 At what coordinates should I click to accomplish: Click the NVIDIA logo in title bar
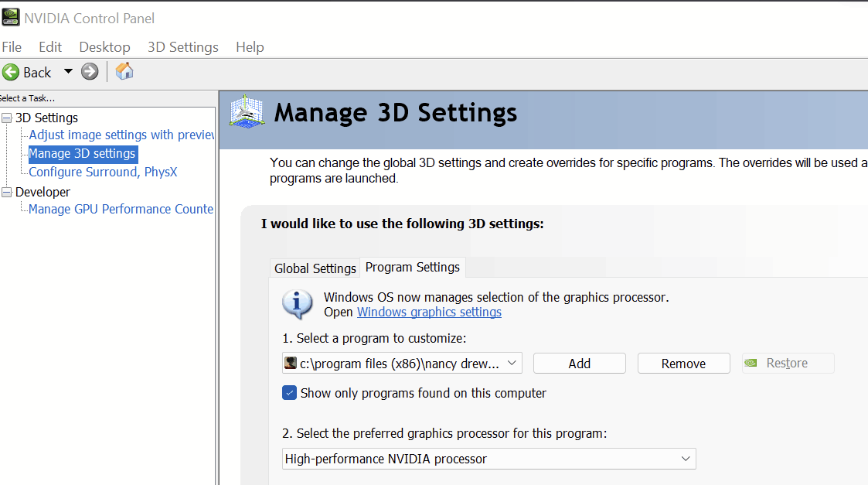click(x=11, y=17)
